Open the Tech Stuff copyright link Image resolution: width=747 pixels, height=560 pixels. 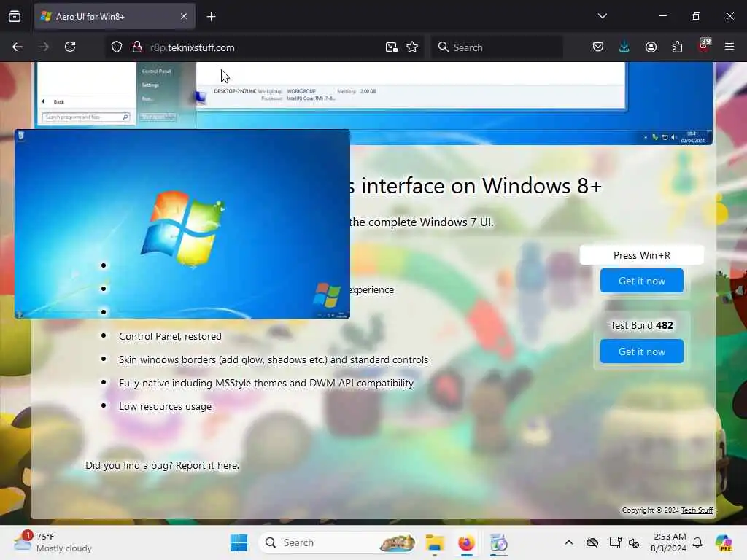coord(697,510)
